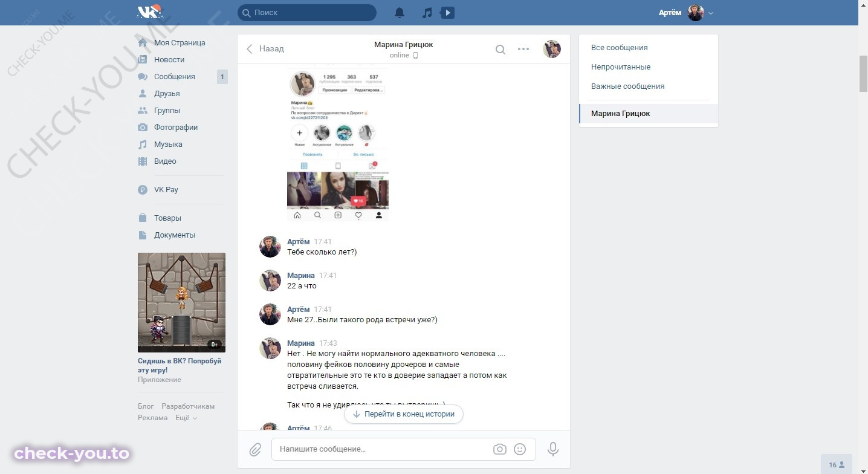The height and width of the screenshot is (474, 868).
Task: Open Группы section
Action: pos(167,111)
